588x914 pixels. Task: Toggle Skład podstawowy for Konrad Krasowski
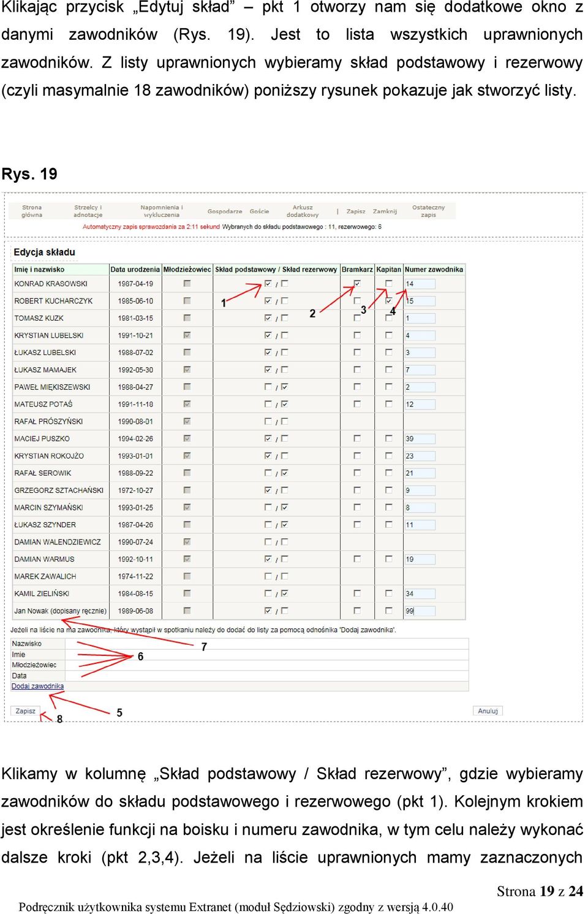[x=268, y=284]
